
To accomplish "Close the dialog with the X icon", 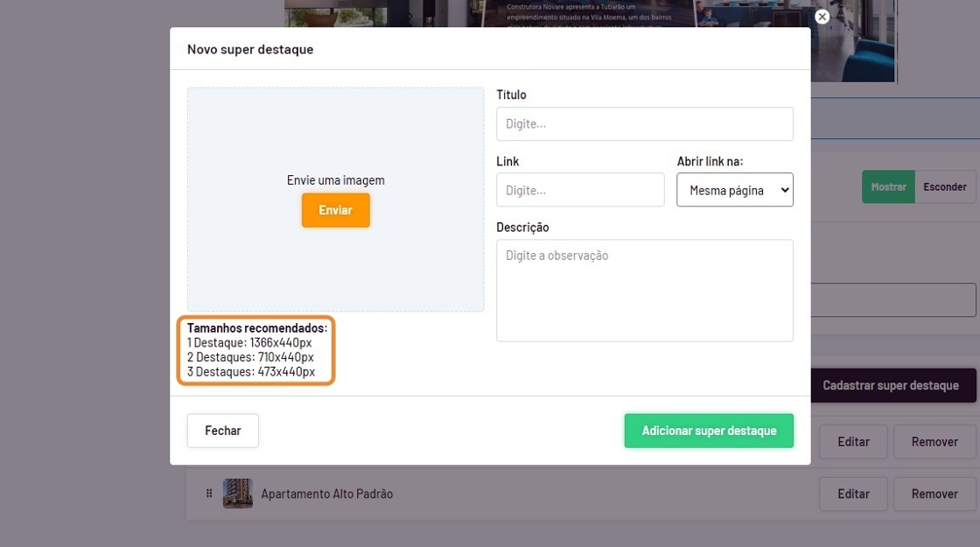I will point(822,17).
